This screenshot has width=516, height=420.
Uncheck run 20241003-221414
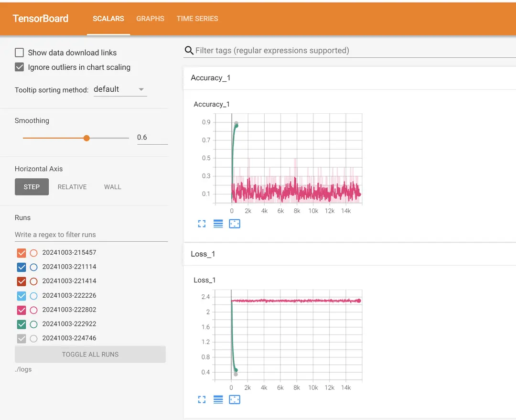pyautogui.click(x=21, y=281)
